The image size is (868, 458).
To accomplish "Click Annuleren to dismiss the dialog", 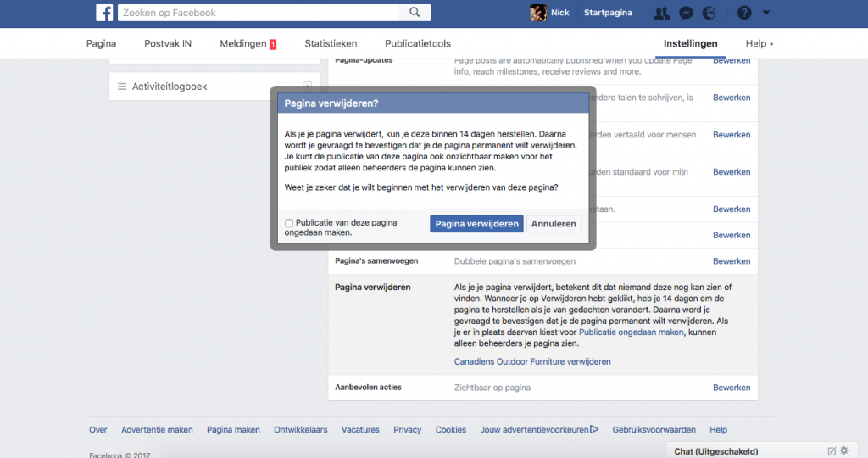I will click(554, 224).
